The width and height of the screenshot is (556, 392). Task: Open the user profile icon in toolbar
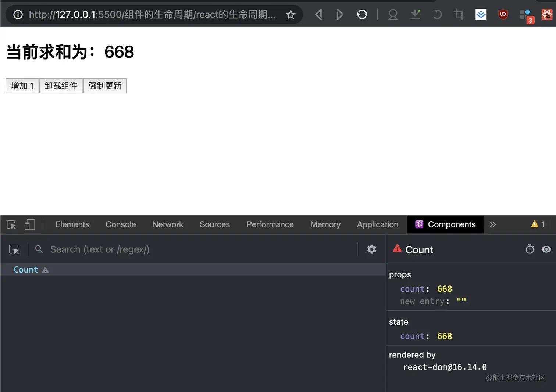[x=393, y=14]
